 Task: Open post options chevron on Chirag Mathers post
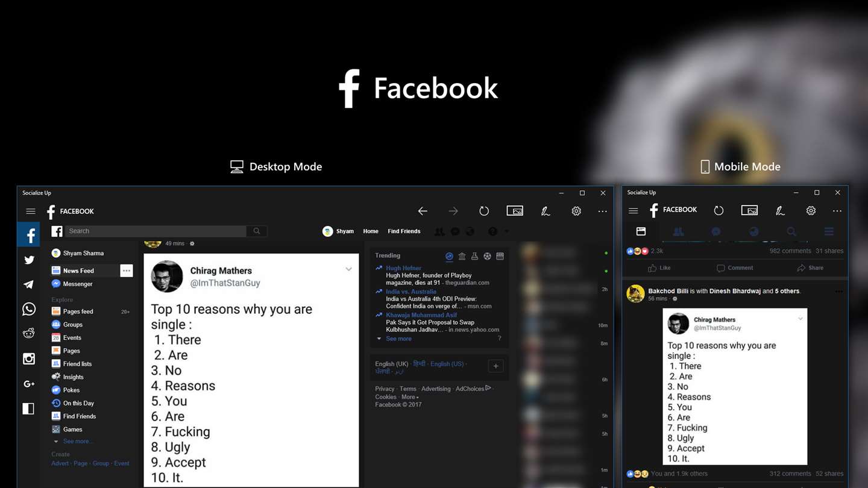348,269
